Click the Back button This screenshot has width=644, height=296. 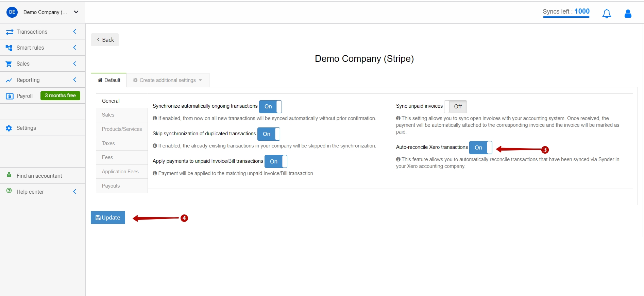click(105, 40)
